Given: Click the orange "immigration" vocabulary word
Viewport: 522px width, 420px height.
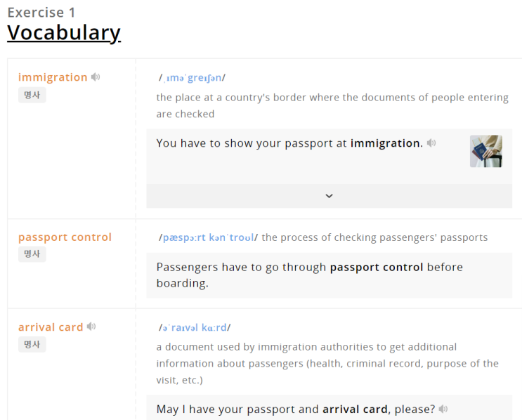Looking at the screenshot, I should click(x=53, y=77).
